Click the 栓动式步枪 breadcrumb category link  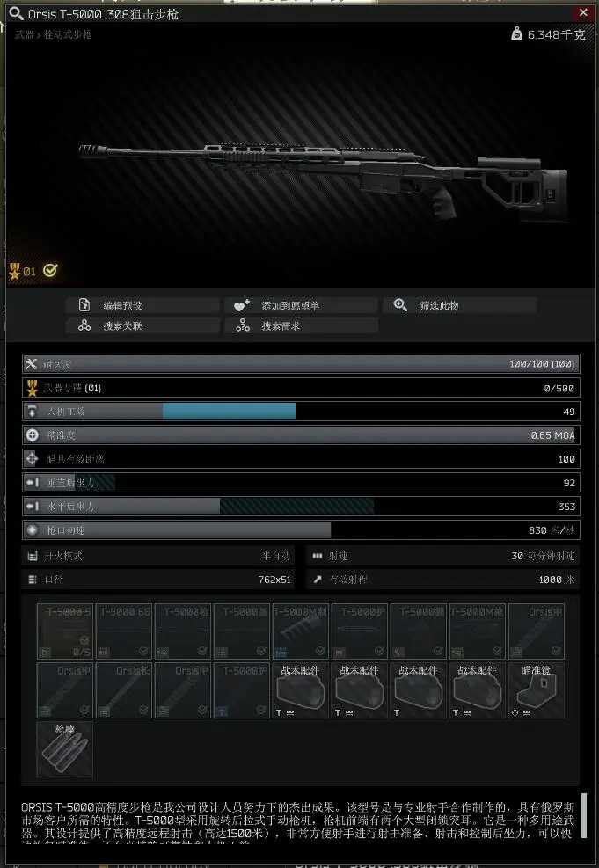pyautogui.click(x=68, y=34)
